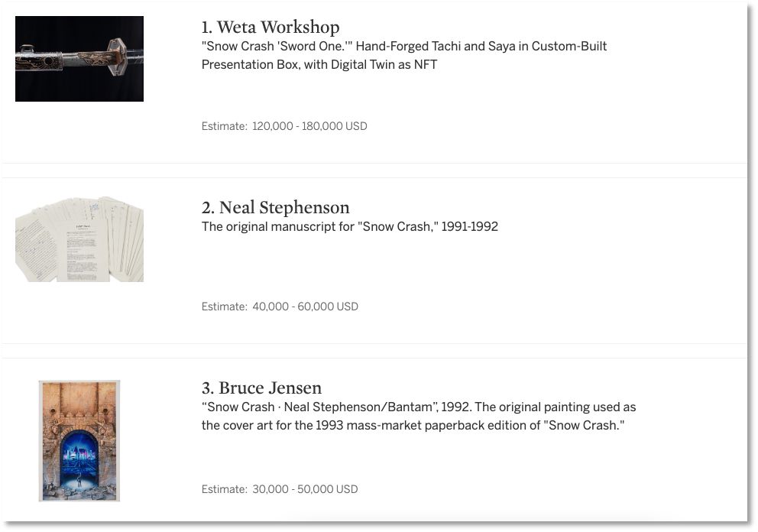Click the 'Hand-Forged Tachi and Saya' description line
This screenshot has height=532, width=758.
(403, 46)
